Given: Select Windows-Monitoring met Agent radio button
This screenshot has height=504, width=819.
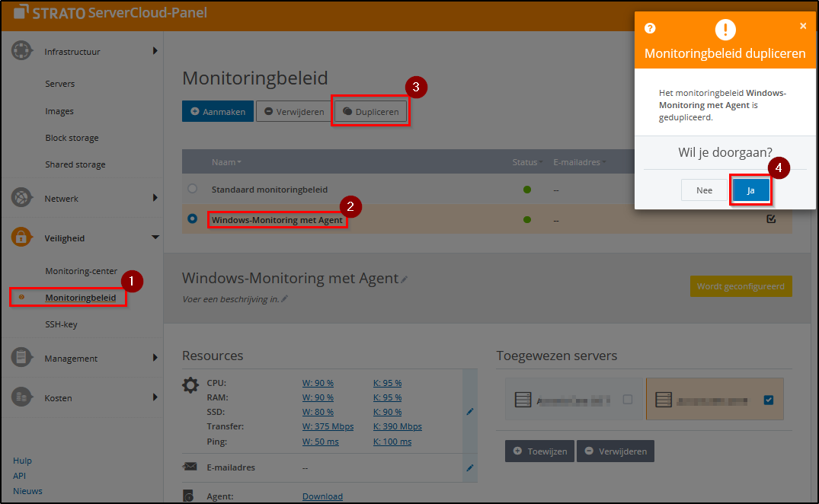Looking at the screenshot, I should [192, 219].
